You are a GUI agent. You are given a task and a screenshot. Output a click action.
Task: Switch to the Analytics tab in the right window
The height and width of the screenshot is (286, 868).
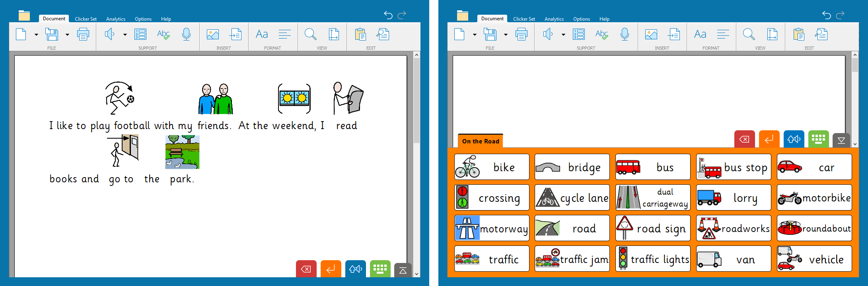point(554,19)
